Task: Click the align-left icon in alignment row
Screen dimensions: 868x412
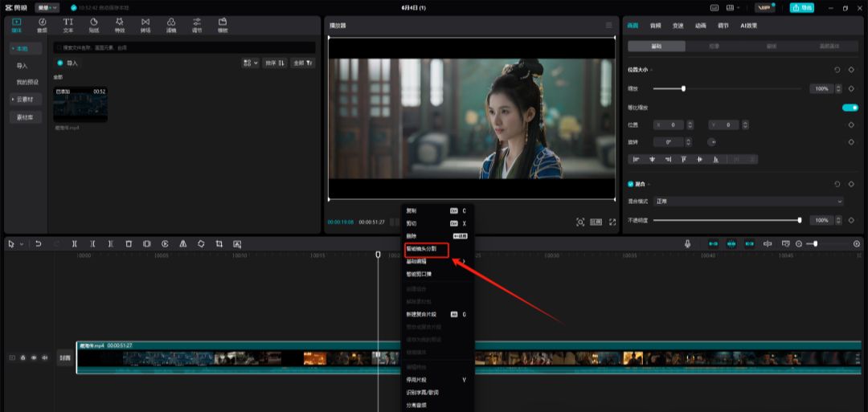Action: pyautogui.click(x=636, y=159)
